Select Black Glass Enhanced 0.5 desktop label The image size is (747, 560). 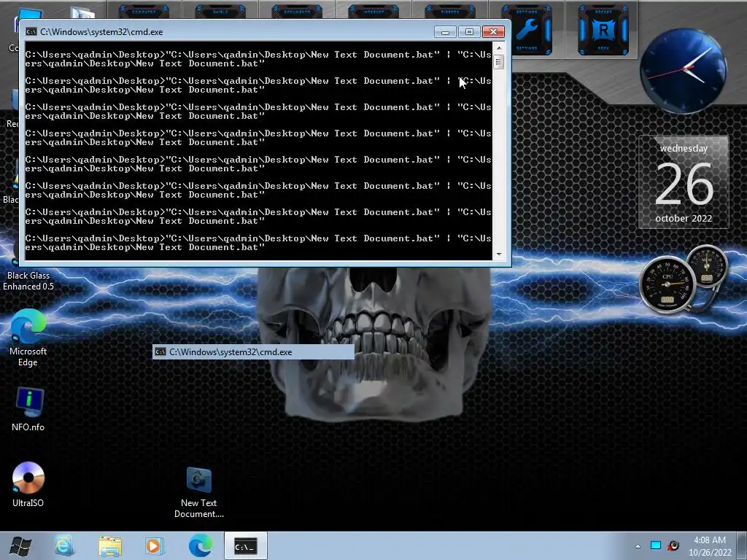coord(28,281)
